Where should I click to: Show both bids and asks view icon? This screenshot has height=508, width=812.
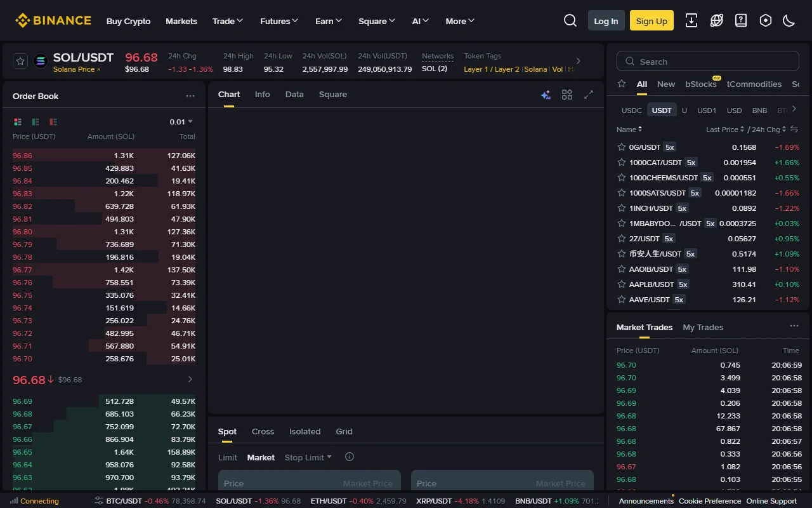pyautogui.click(x=18, y=122)
